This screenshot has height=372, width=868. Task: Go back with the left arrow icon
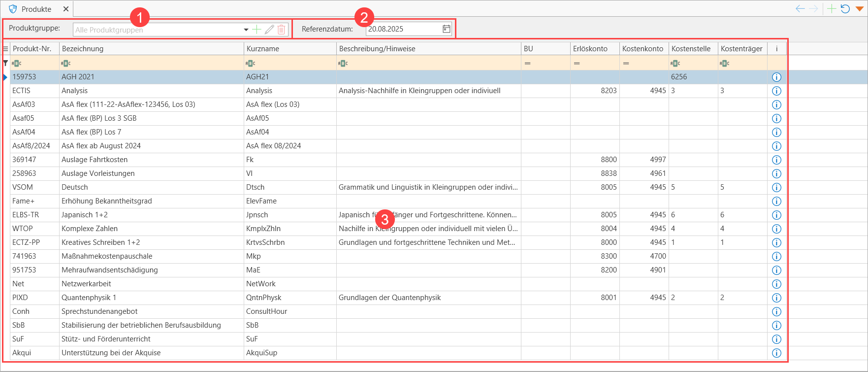[801, 9]
